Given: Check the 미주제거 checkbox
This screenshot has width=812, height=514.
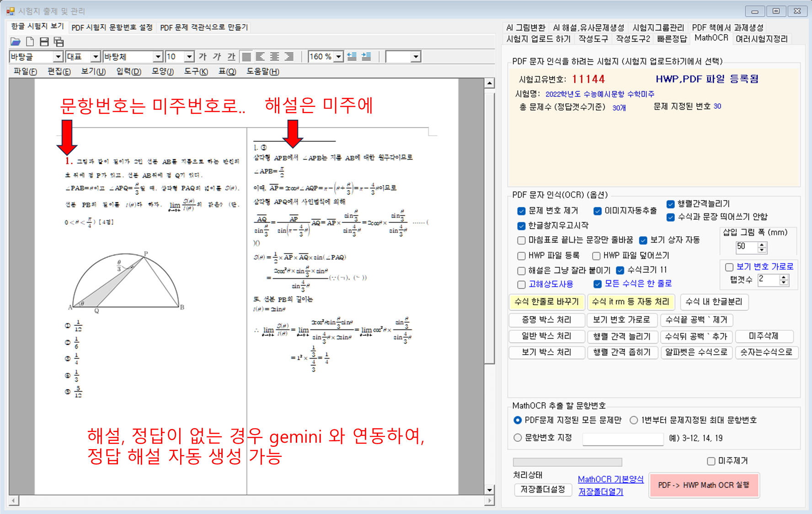Looking at the screenshot, I should (x=711, y=461).
